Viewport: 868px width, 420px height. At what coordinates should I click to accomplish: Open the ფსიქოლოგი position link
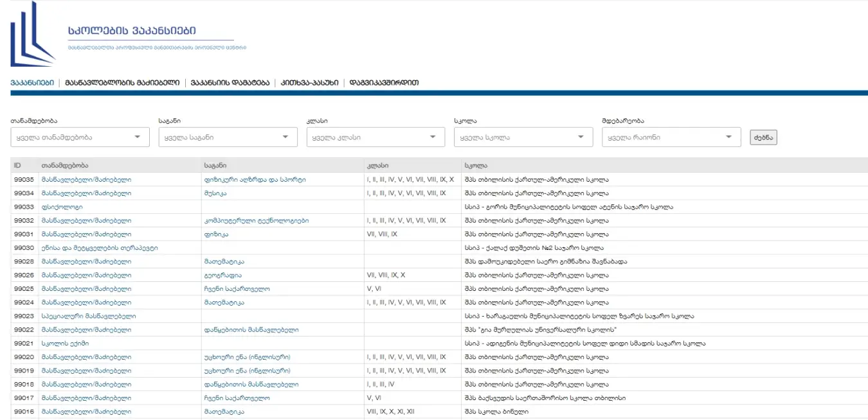62,207
